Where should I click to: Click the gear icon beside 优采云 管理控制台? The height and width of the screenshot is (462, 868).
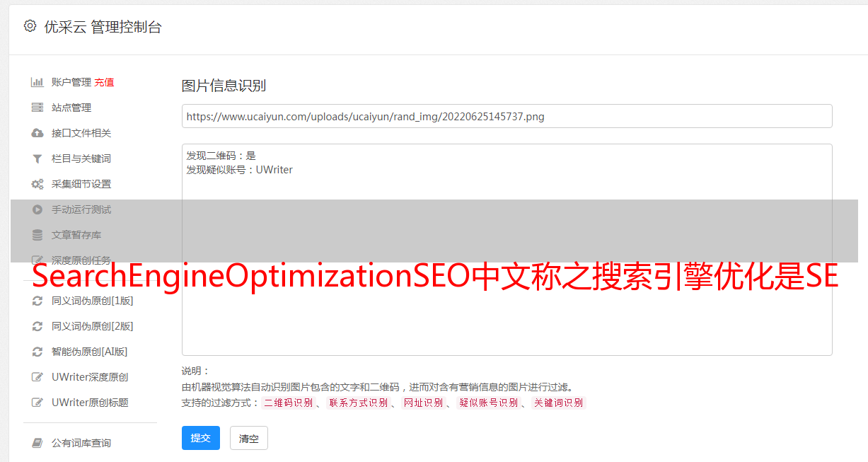click(x=30, y=26)
